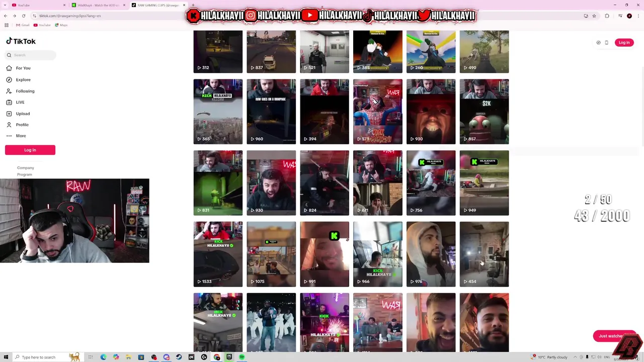This screenshot has height=362, width=644.
Task: Open the Company footer link
Action: tap(26, 168)
